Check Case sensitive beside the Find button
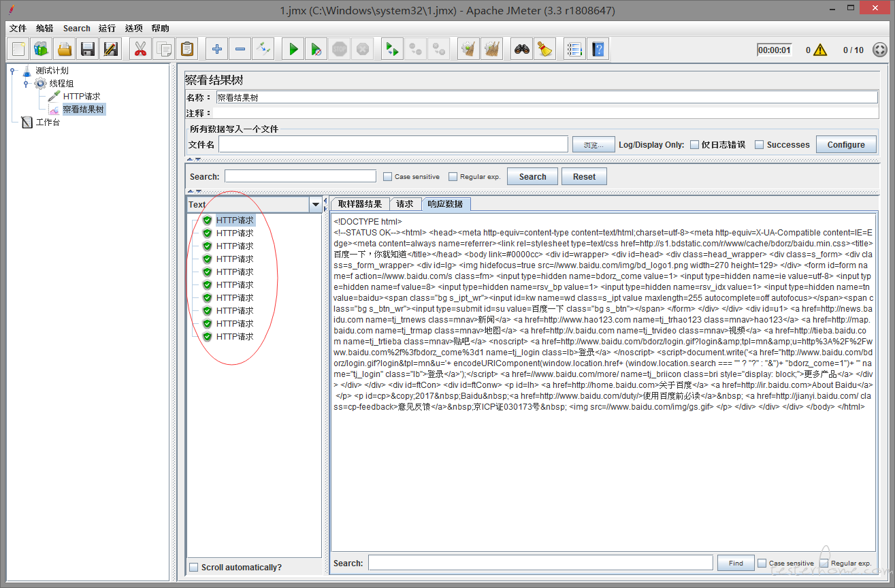Image resolution: width=895 pixels, height=588 pixels. (762, 563)
